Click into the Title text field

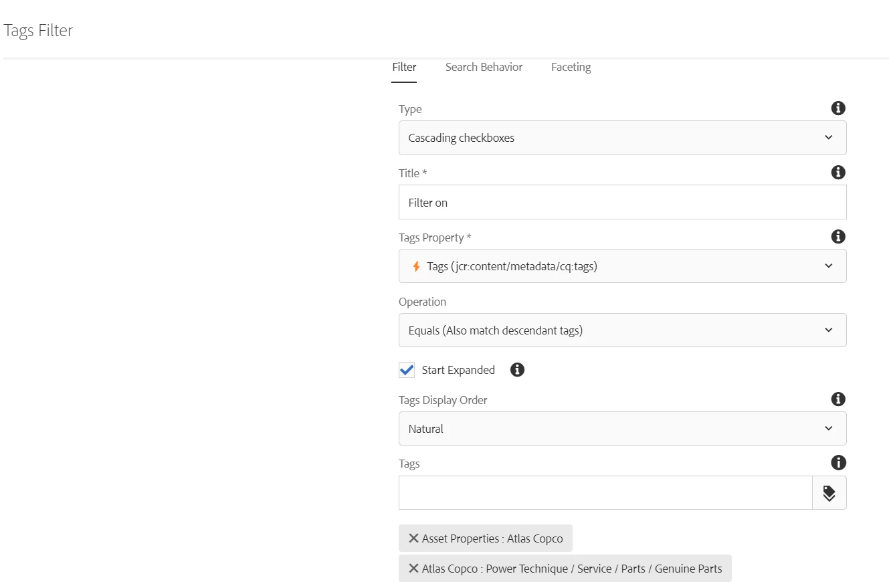(x=622, y=202)
